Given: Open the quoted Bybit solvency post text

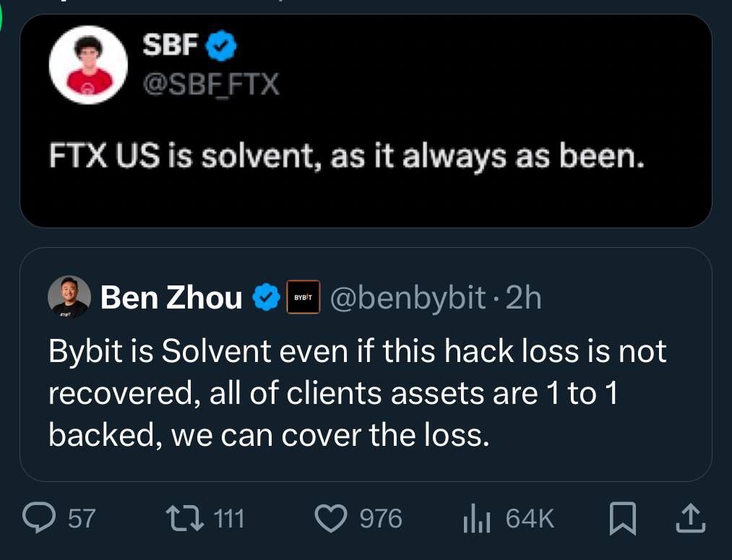Looking at the screenshot, I should [357, 392].
